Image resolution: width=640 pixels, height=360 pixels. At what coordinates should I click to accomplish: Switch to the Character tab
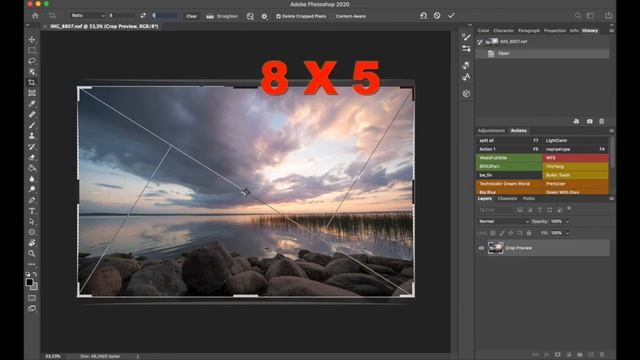click(x=503, y=31)
